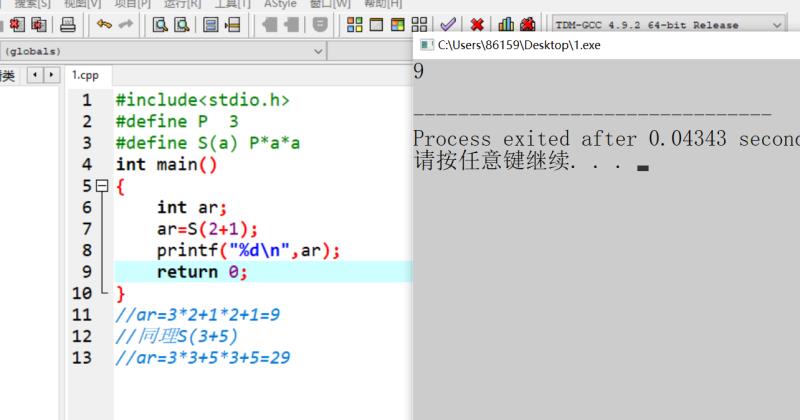Click the Close all files icon
Screen dimensions: 800x420
pos(39,24)
